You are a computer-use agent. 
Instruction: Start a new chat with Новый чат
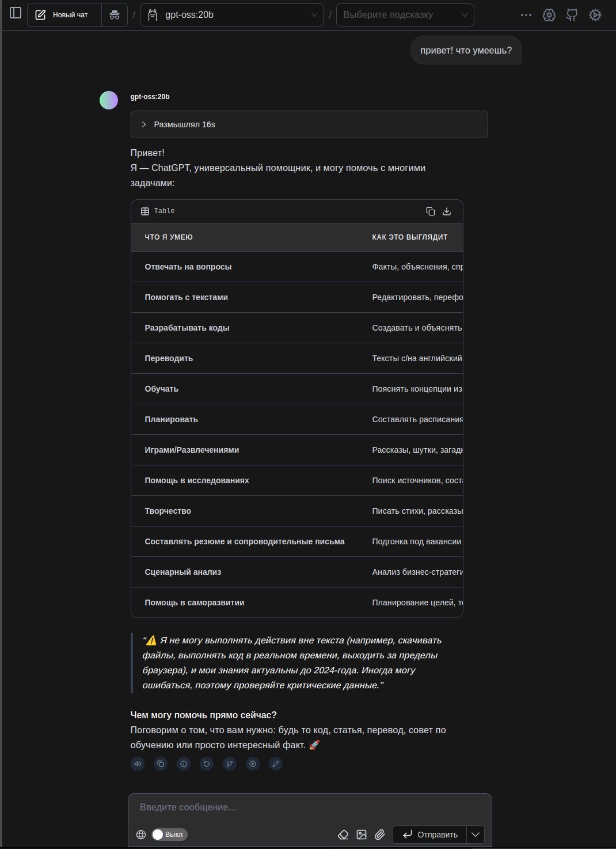coord(64,15)
